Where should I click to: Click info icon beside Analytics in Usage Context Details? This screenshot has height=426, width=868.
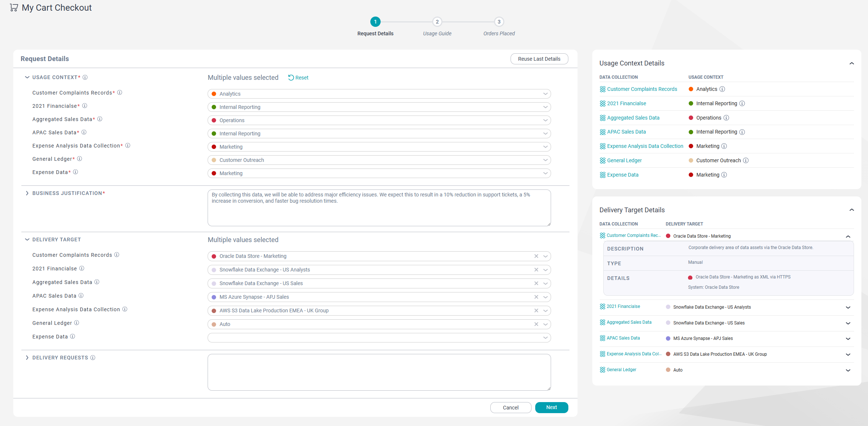pyautogui.click(x=722, y=89)
